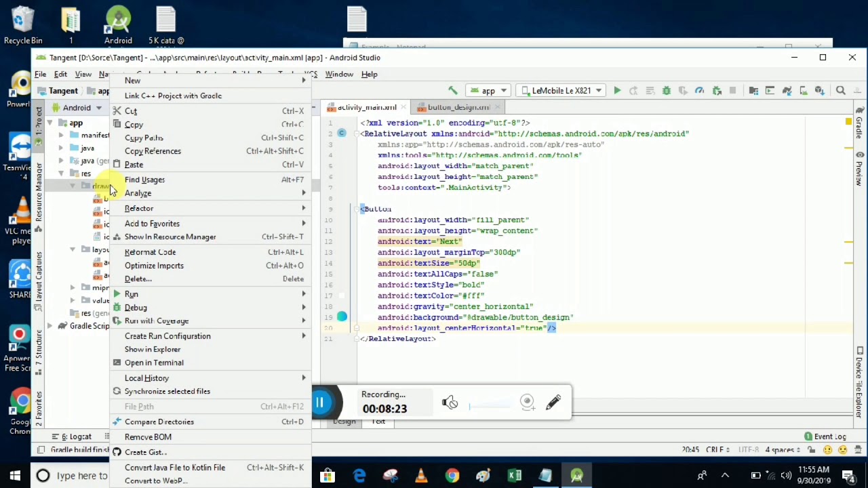Open VLC from the Windows taskbar

click(x=420, y=476)
